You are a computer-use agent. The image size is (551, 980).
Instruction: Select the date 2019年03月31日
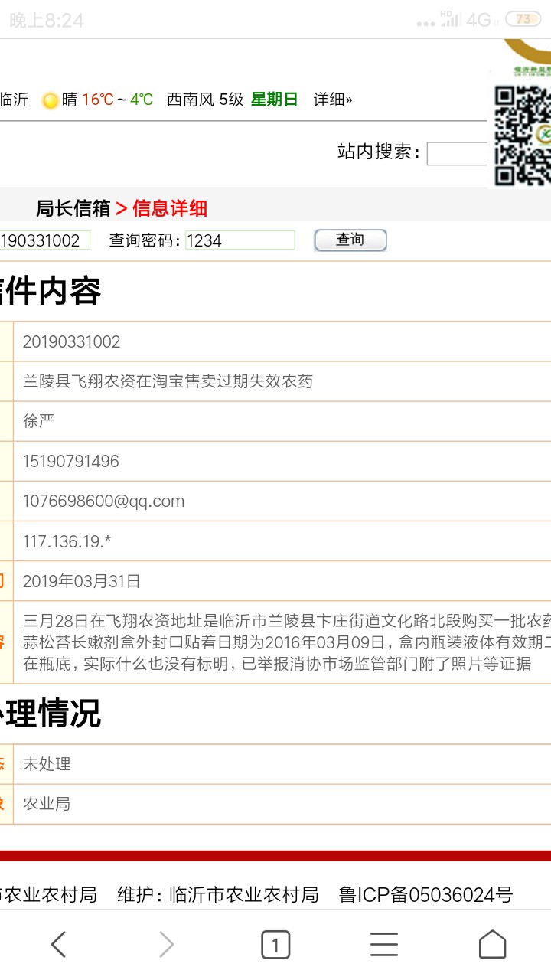(81, 581)
